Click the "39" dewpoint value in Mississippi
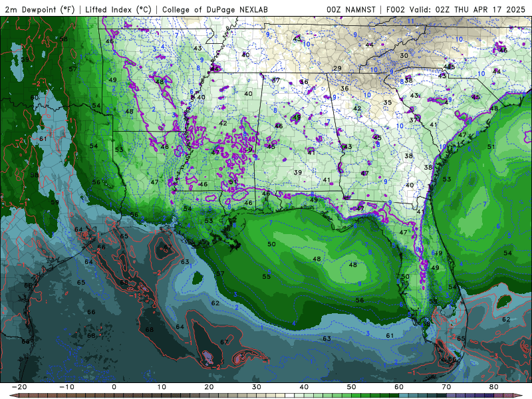 (x=298, y=172)
